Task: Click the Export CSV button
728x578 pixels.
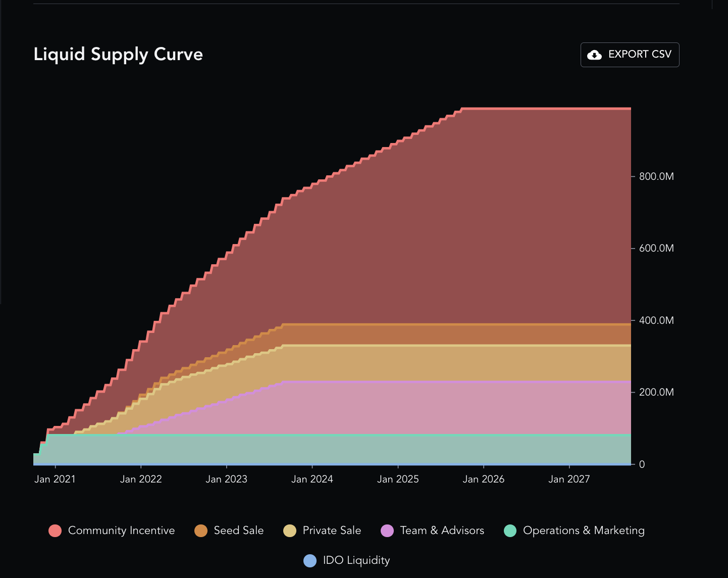Action: point(630,55)
